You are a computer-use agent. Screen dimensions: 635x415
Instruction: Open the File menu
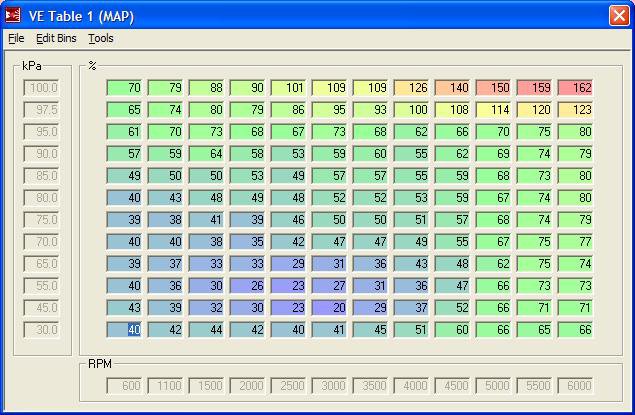click(16, 39)
